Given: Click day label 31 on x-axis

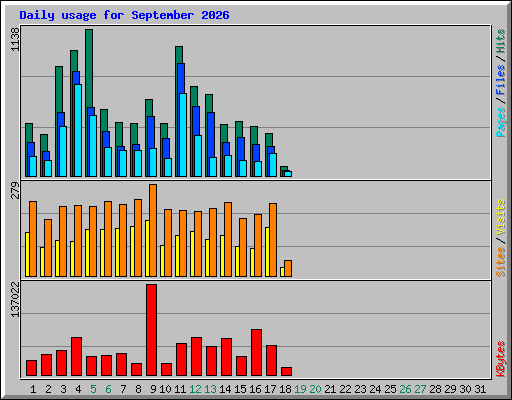Looking at the screenshot, I should click(480, 389).
